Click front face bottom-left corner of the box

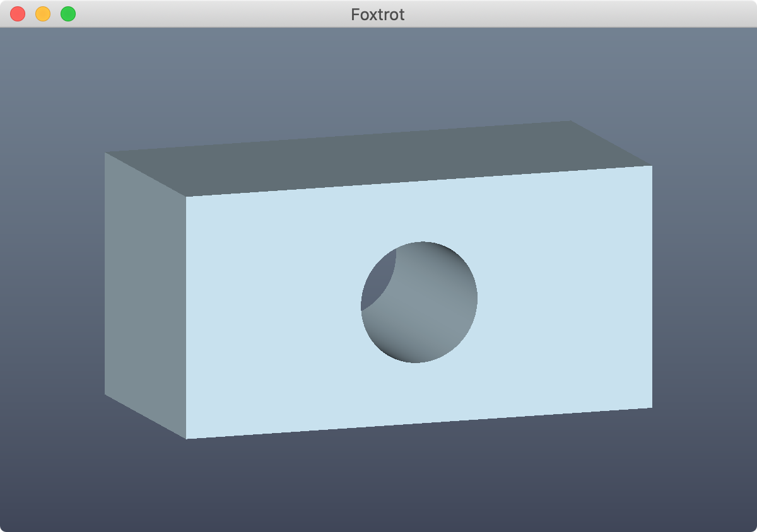[187, 438]
